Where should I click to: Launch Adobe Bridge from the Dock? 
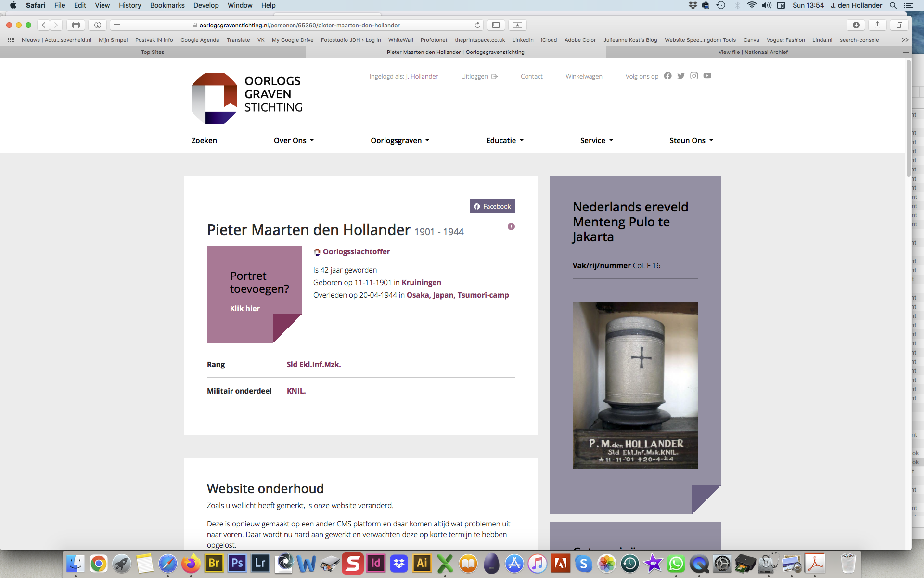214,563
